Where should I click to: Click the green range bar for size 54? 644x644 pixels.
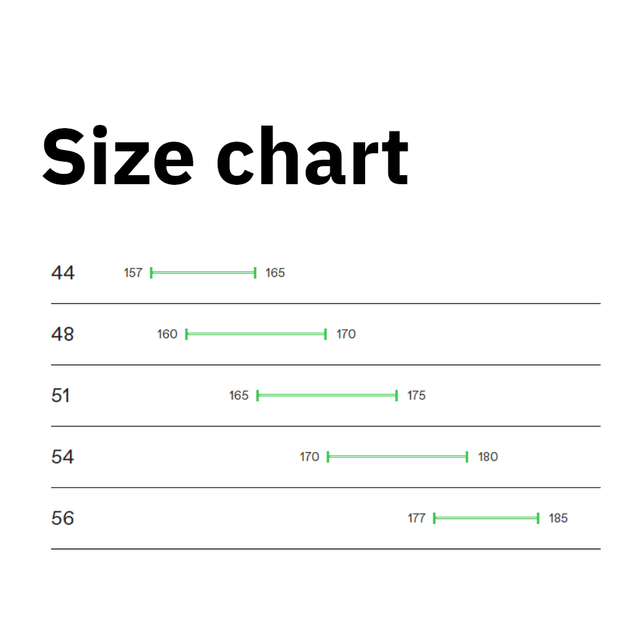[397, 457]
